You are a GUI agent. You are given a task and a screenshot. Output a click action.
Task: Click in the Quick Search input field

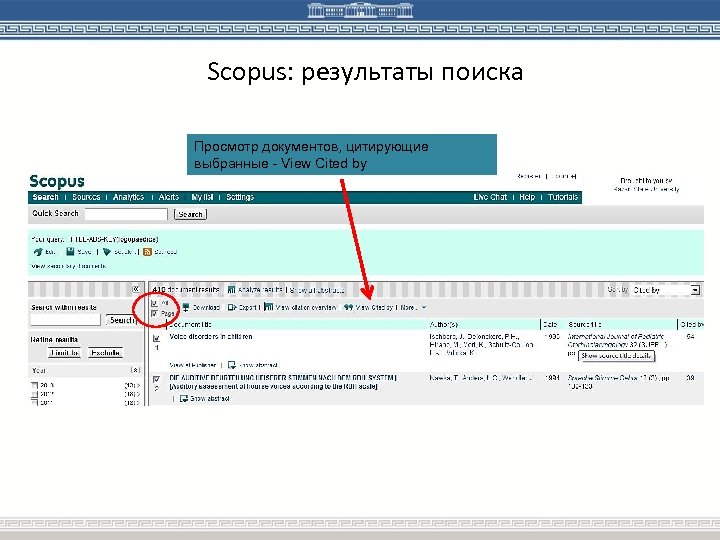click(126, 214)
